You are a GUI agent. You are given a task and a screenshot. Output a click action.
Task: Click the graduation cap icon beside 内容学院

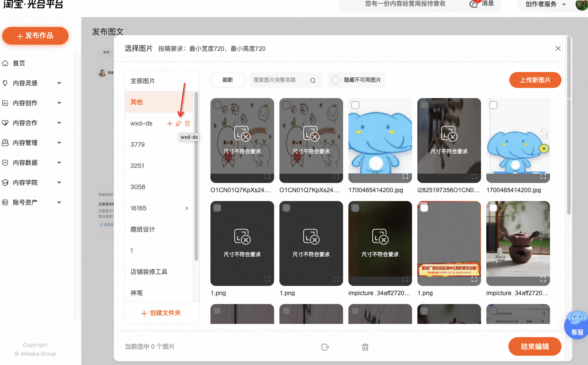tap(5, 182)
